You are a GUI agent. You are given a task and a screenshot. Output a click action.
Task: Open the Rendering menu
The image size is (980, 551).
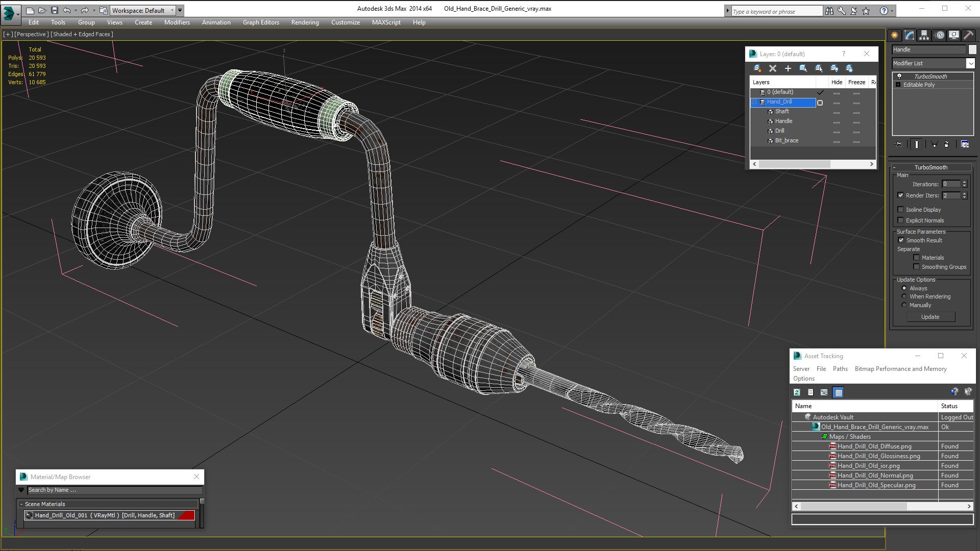tap(305, 22)
